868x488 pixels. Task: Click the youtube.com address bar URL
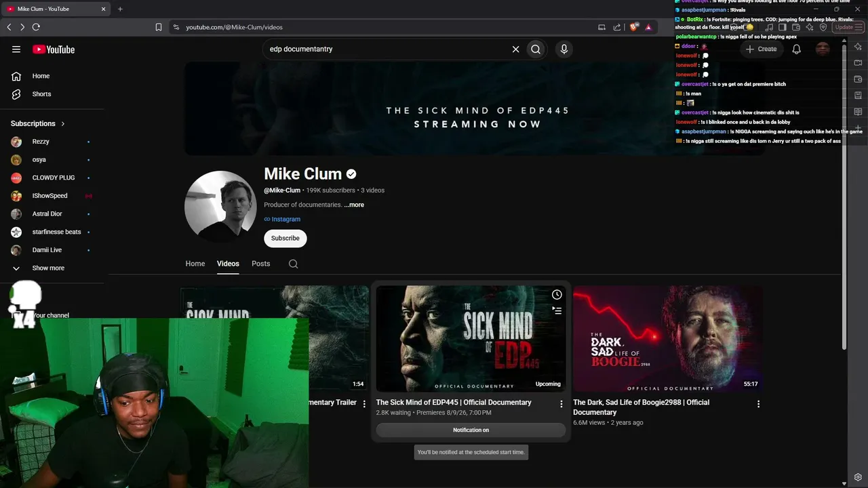click(x=234, y=27)
